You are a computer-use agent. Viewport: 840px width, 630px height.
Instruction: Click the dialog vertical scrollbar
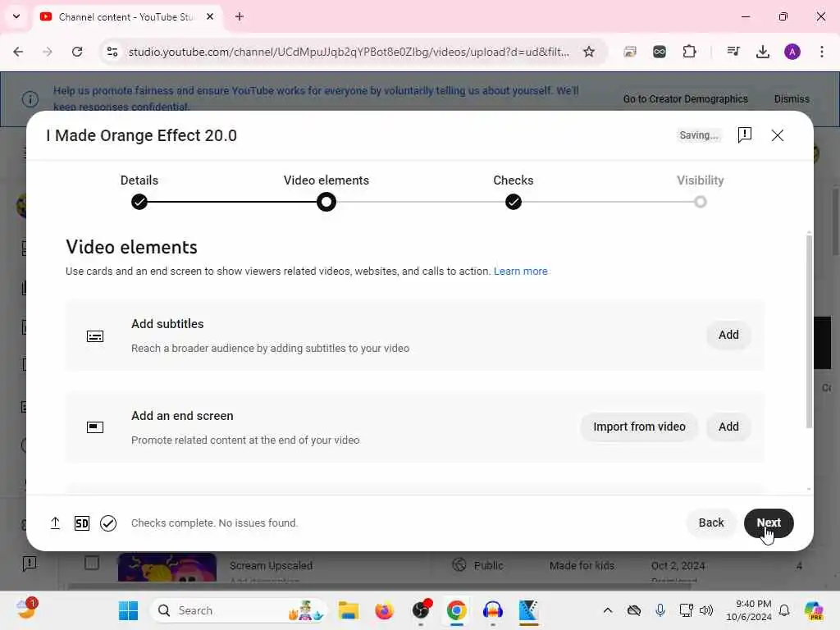(809, 330)
